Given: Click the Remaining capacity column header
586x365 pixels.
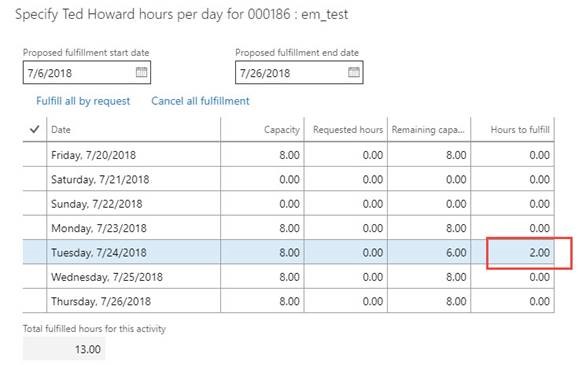Looking at the screenshot, I should (x=429, y=129).
